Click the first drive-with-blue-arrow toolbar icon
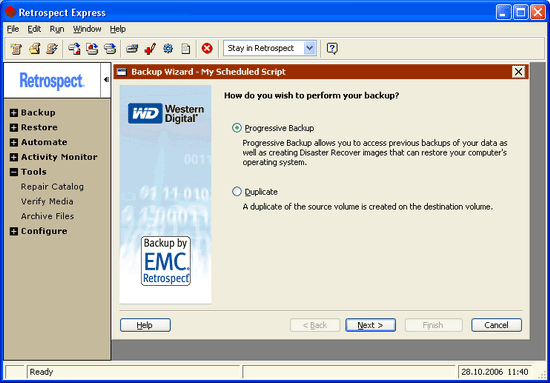 tap(74, 48)
